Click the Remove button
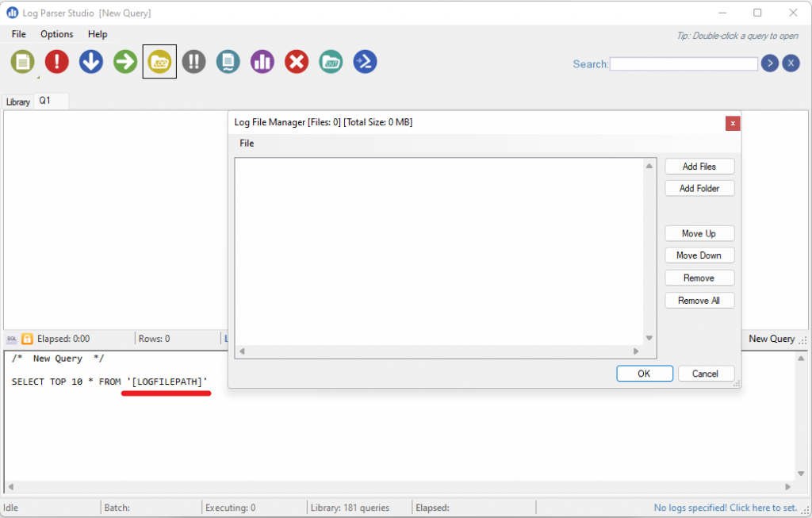Viewport: 812px width, 518px height. coord(699,278)
